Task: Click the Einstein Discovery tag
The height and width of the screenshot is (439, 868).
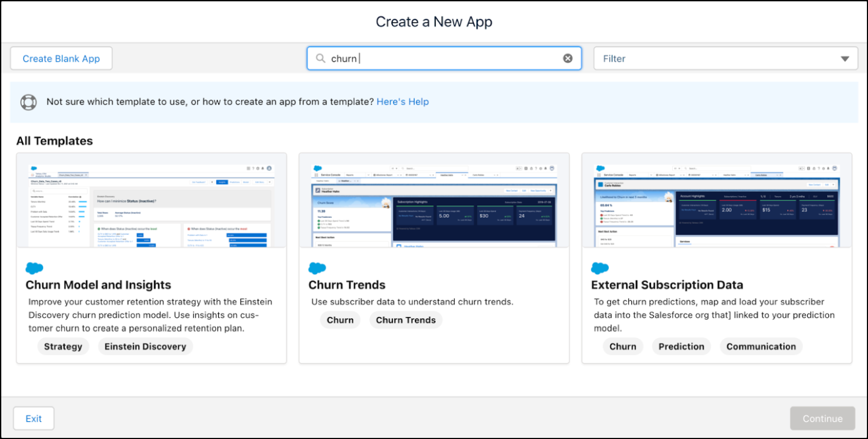Action: (145, 346)
